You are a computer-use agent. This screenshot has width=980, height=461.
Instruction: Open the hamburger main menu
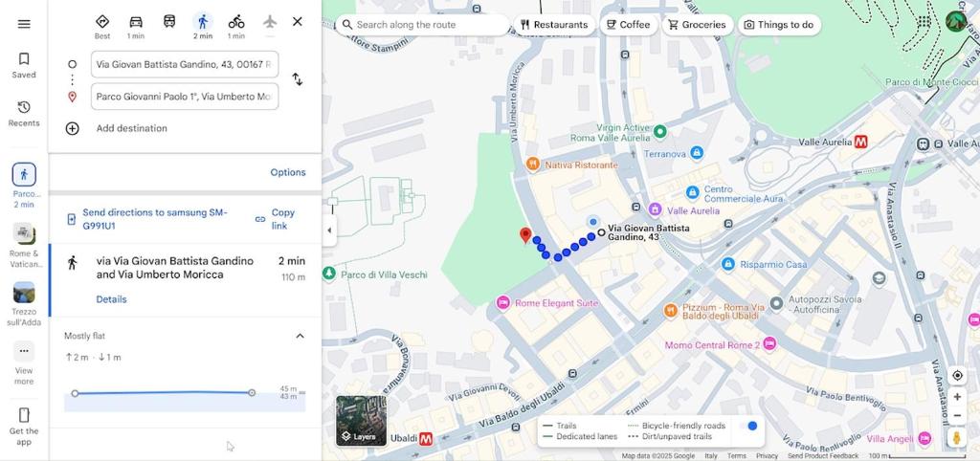[x=24, y=24]
